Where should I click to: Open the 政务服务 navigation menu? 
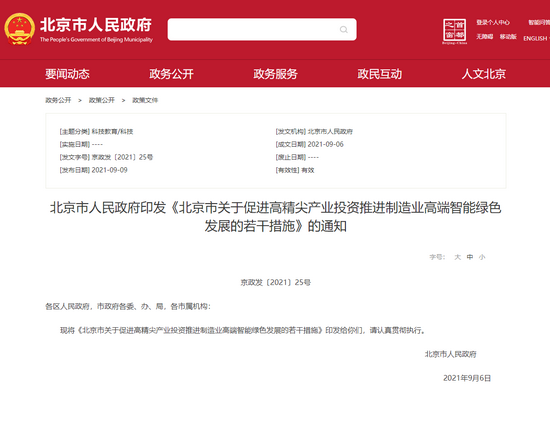coord(276,74)
